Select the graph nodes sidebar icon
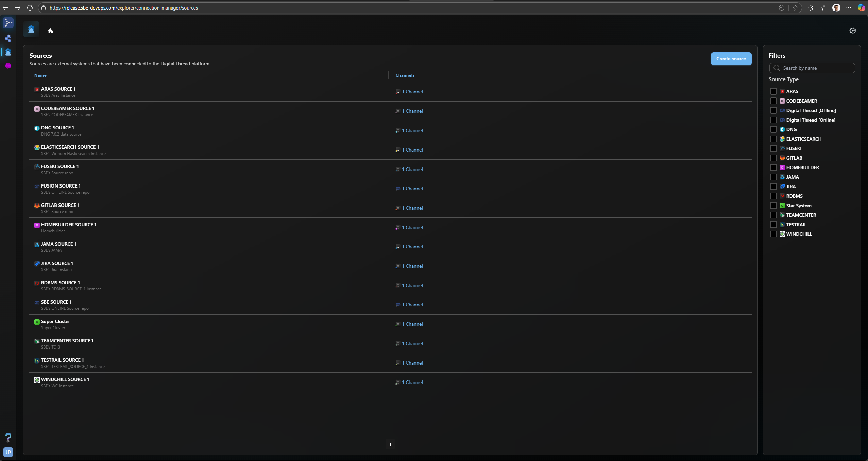This screenshot has height=461, width=868. [8, 38]
